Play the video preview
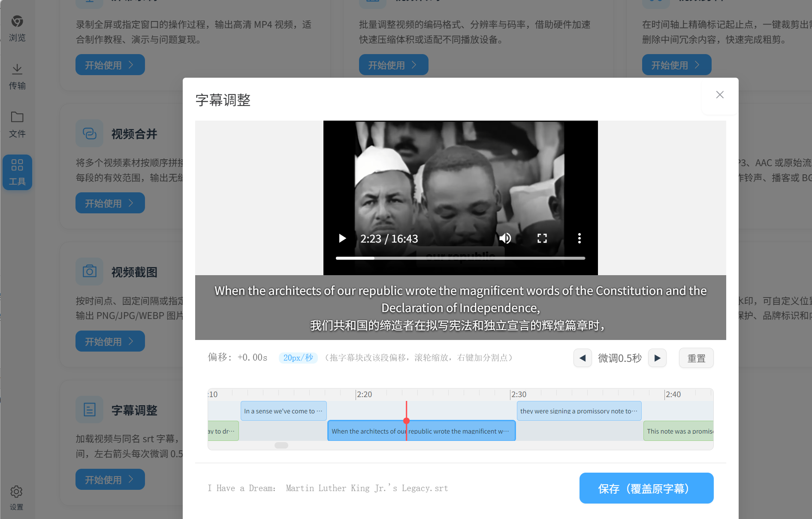This screenshot has height=519, width=812. (342, 238)
